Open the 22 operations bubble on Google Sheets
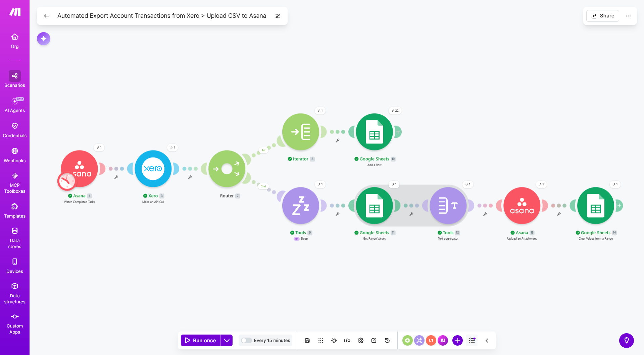The width and height of the screenshot is (644, 355). pyautogui.click(x=395, y=111)
